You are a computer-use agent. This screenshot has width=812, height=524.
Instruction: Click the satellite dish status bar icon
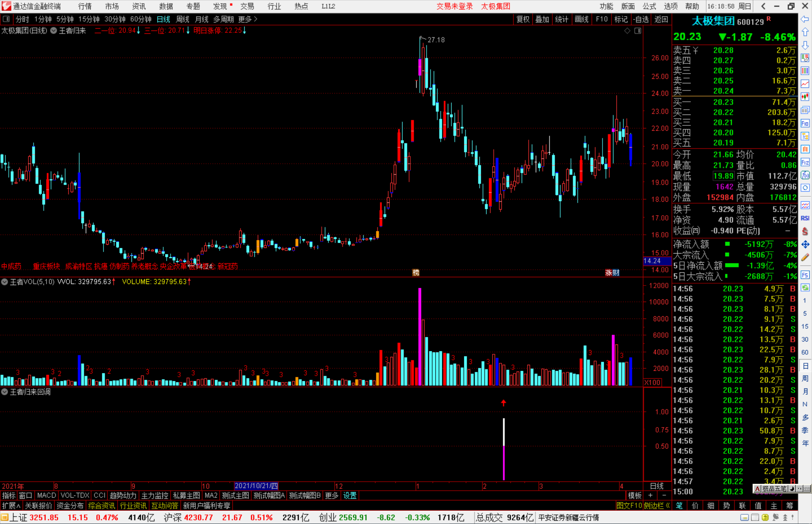(x=775, y=518)
